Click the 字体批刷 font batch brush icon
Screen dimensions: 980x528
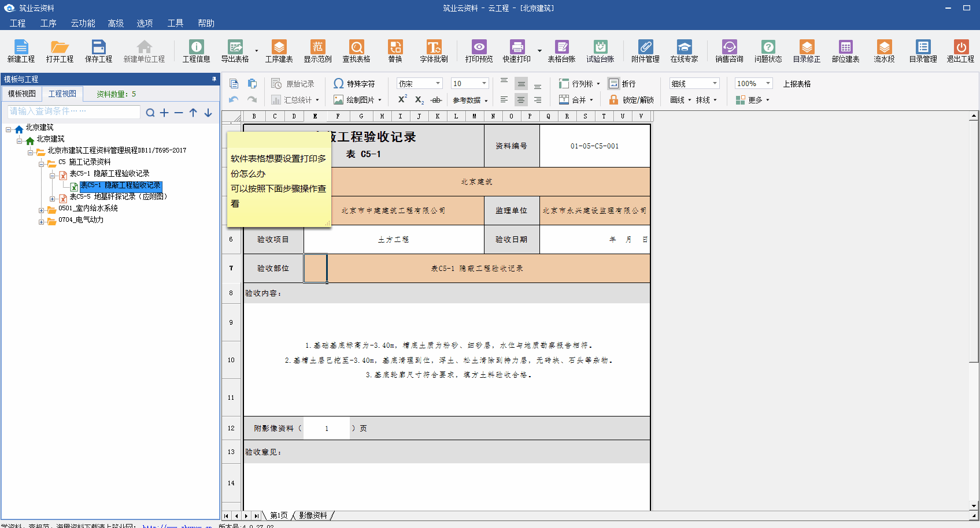coord(434,51)
